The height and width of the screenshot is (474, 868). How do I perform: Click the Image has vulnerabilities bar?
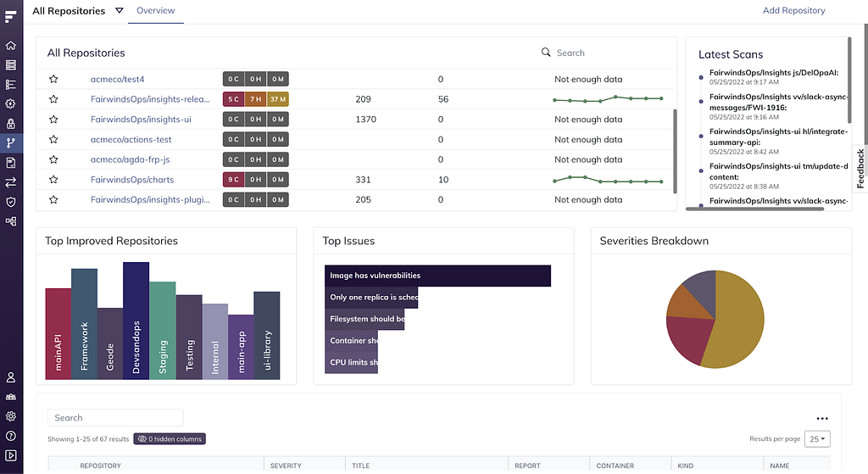point(437,276)
